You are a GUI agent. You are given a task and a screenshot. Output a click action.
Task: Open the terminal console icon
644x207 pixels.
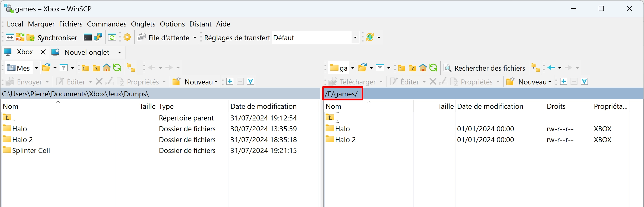tap(87, 38)
